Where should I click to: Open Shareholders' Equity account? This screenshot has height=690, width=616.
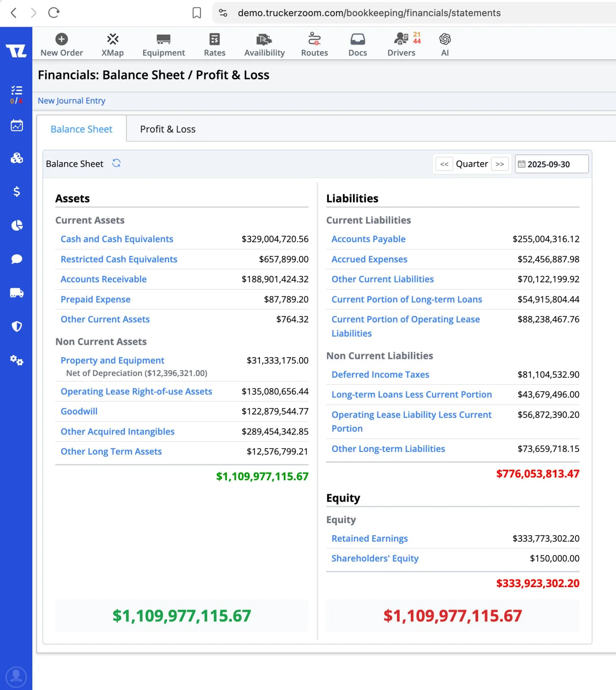pos(375,559)
